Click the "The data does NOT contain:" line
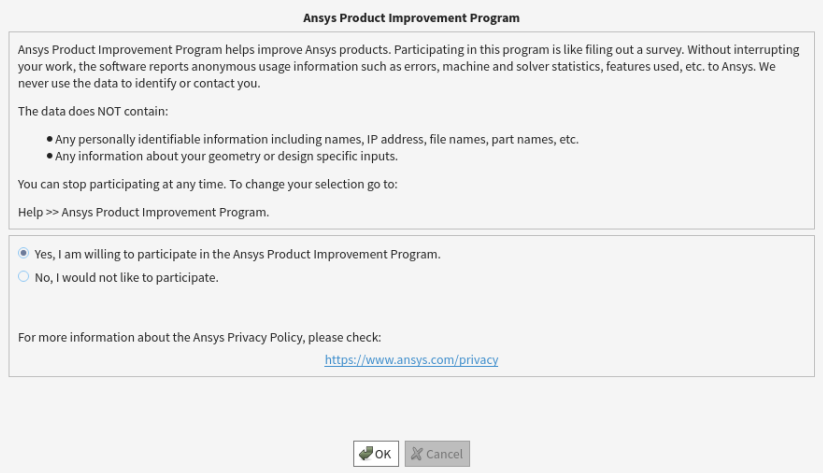The width and height of the screenshot is (823, 473). pos(93,111)
